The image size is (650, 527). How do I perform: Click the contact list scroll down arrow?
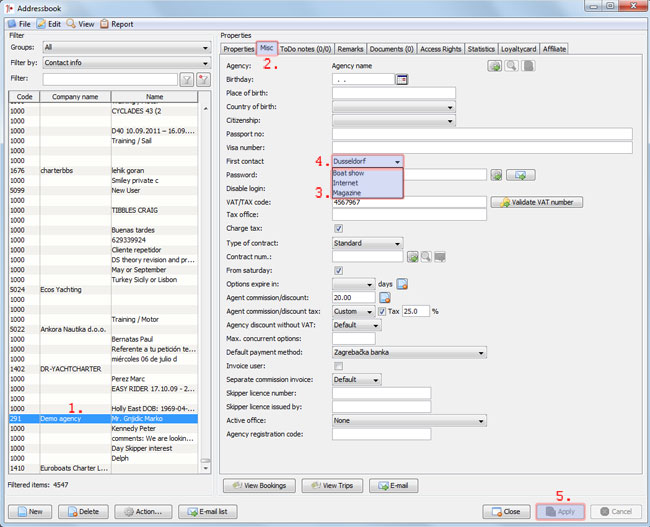pos(206,468)
